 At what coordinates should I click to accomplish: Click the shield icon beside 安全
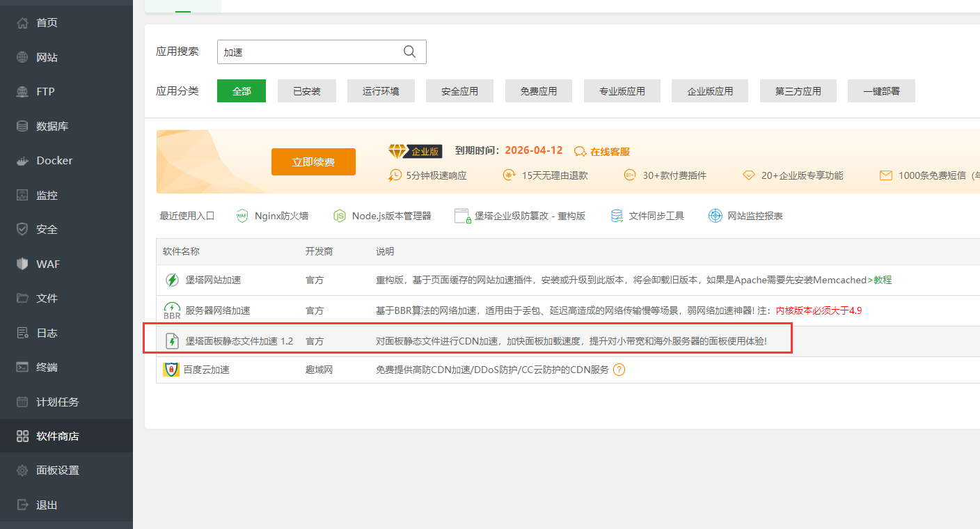point(22,229)
